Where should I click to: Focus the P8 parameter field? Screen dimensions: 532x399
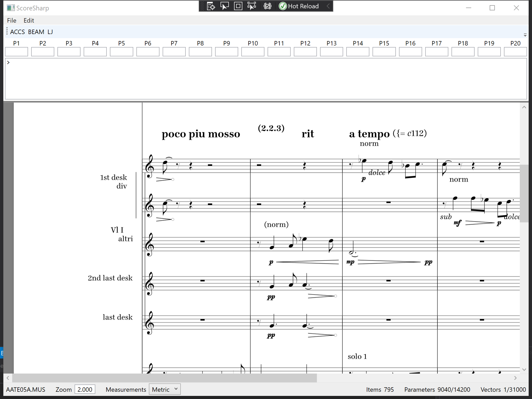(200, 51)
